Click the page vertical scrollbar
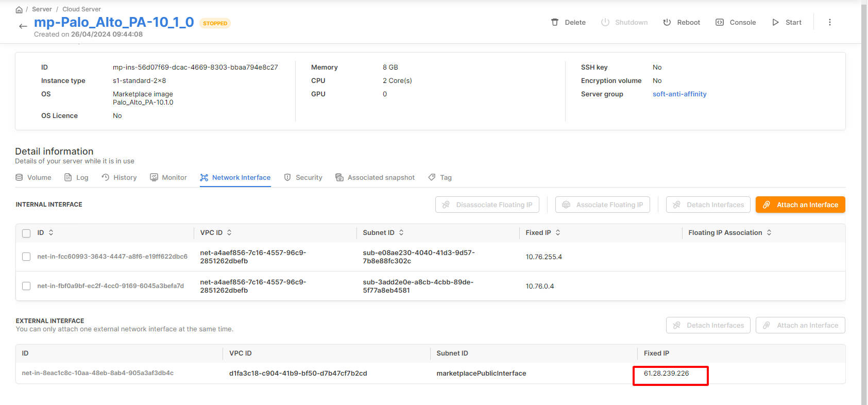868x405 pixels. [x=864, y=206]
